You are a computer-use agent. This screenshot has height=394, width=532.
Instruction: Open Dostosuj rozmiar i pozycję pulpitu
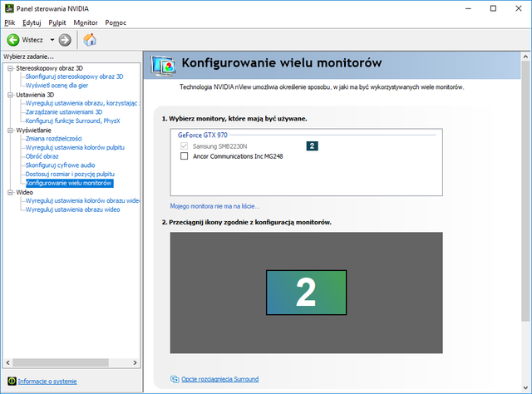(x=70, y=174)
